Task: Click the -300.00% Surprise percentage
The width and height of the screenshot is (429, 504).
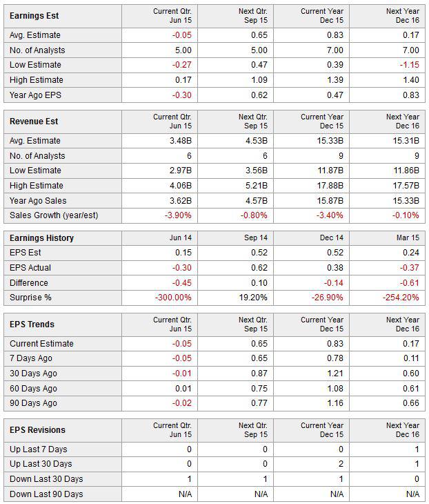Action: (173, 298)
